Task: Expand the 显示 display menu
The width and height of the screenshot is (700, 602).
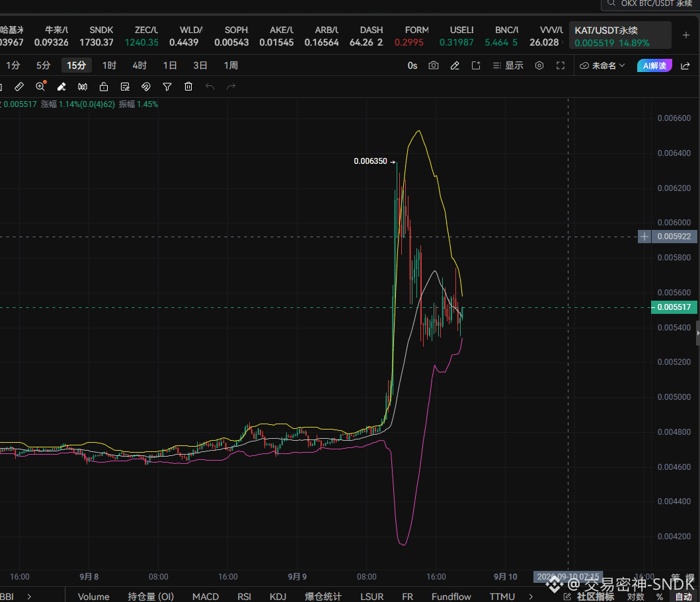Action: pos(508,65)
